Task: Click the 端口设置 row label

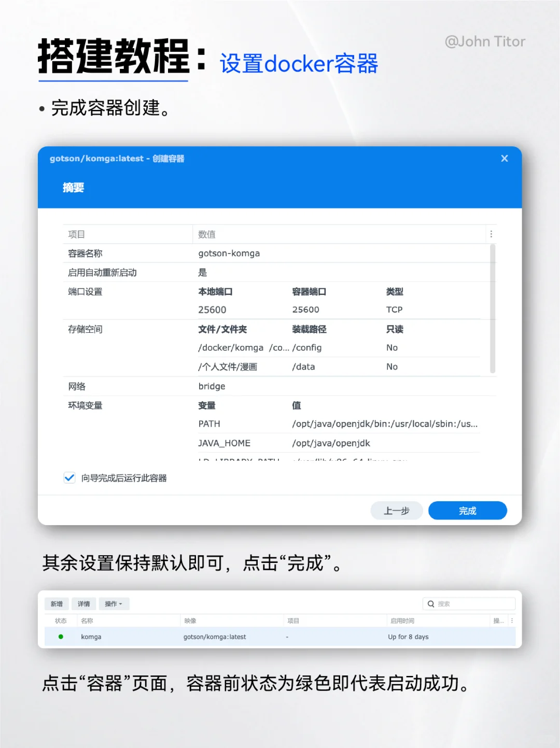Action: [x=85, y=291]
